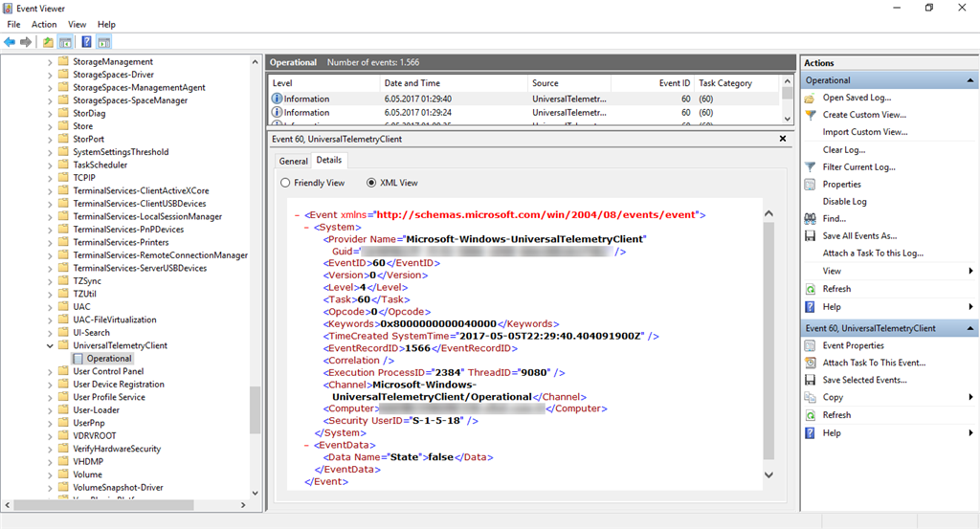Collapse the Operational actions section
Viewport: 980px width, 529px height.
[970, 80]
